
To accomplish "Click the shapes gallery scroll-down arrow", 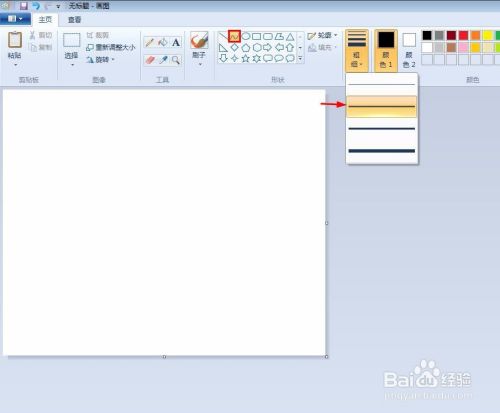I will (300, 47).
